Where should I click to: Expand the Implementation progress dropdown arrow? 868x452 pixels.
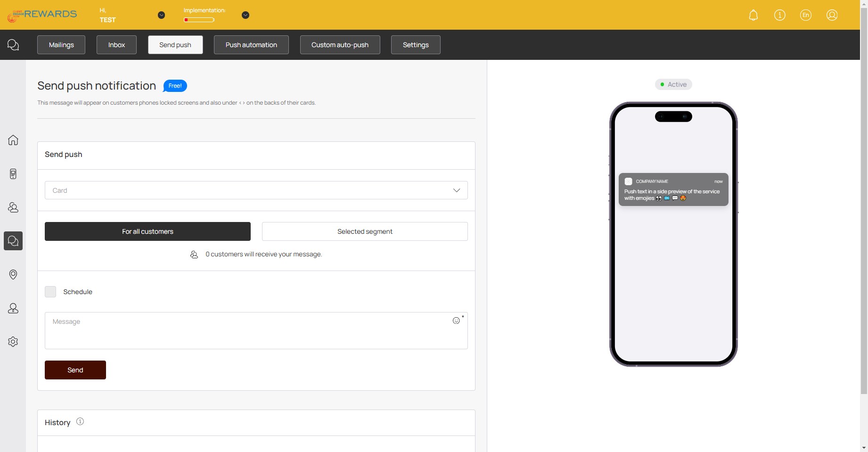246,15
